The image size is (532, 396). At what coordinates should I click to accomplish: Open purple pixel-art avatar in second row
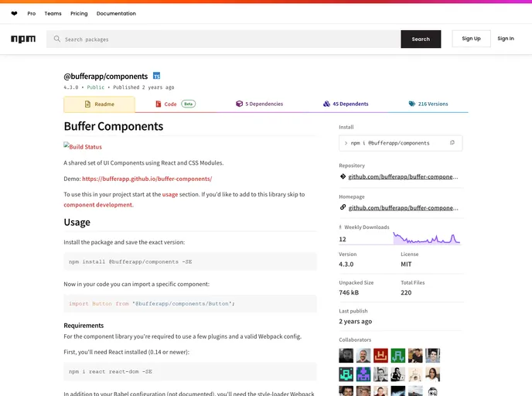[x=363, y=374]
